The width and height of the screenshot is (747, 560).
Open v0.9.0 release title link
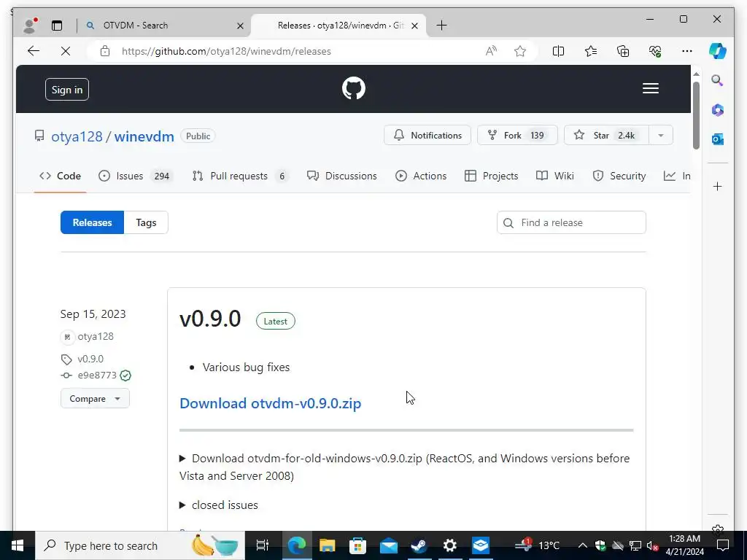click(210, 319)
